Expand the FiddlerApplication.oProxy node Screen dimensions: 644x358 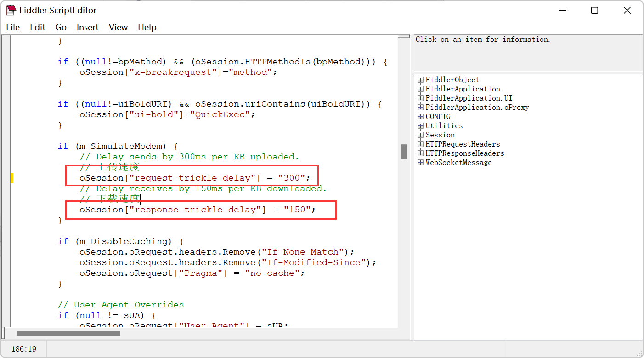[420, 108]
